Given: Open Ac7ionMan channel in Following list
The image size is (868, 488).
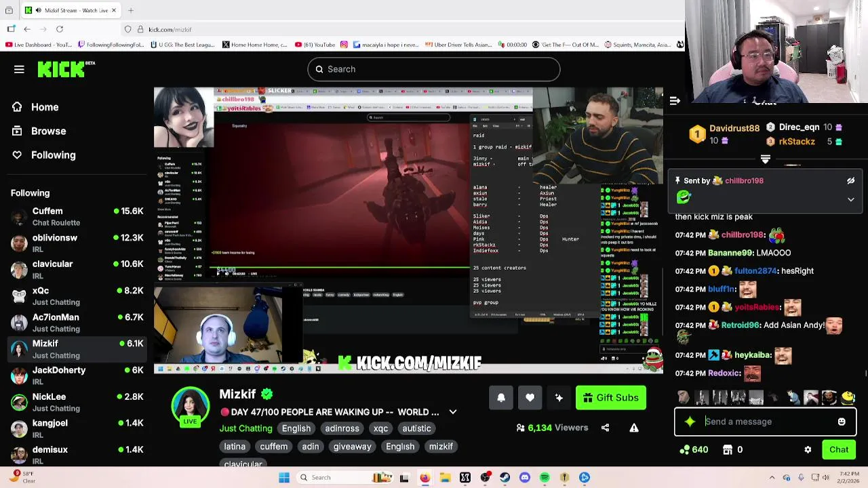Looking at the screenshot, I should [x=77, y=323].
